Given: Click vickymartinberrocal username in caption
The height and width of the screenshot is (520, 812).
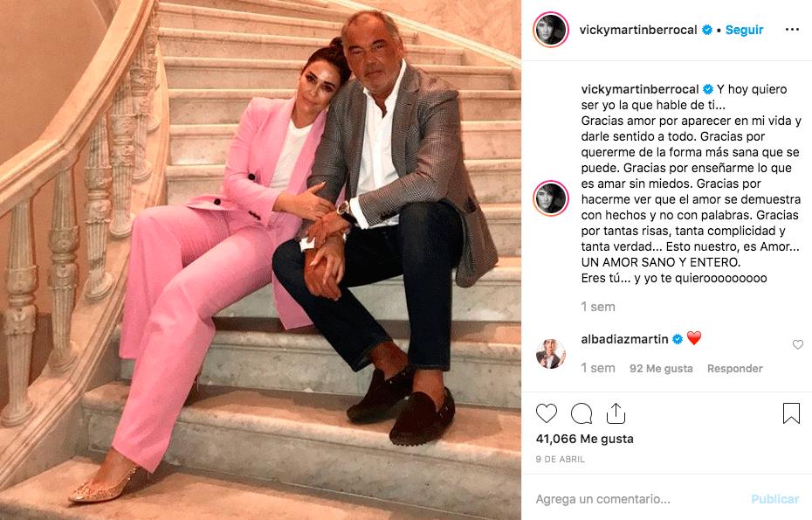Looking at the screenshot, I should coord(640,89).
